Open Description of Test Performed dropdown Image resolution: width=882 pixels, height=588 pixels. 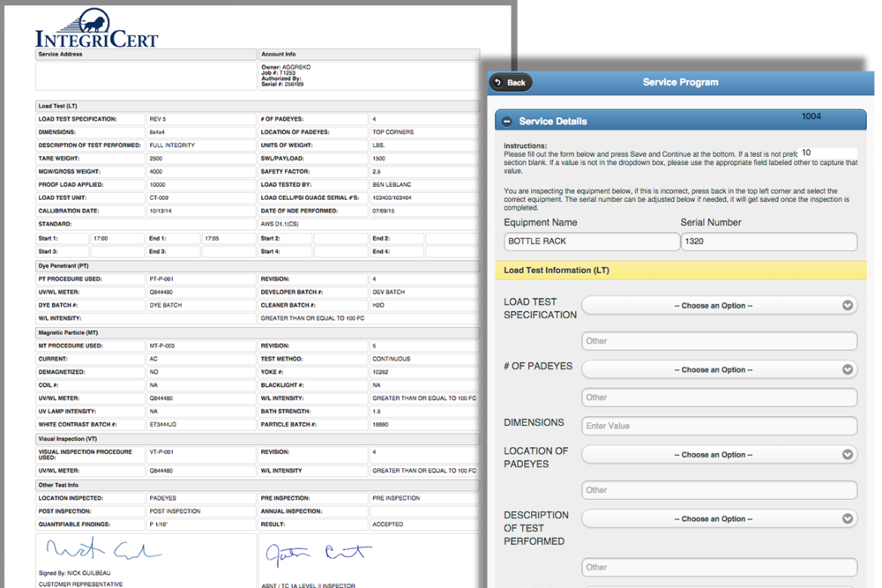point(720,518)
